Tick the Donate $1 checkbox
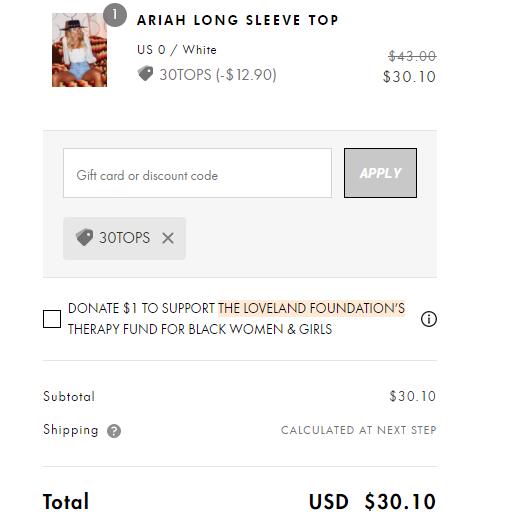The height and width of the screenshot is (514, 523). pyautogui.click(x=52, y=319)
